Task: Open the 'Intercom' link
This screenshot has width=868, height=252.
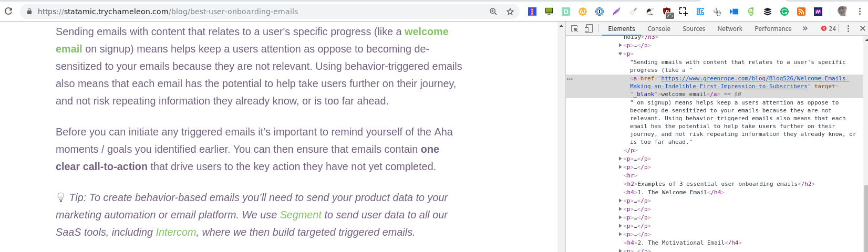Action: point(176,232)
